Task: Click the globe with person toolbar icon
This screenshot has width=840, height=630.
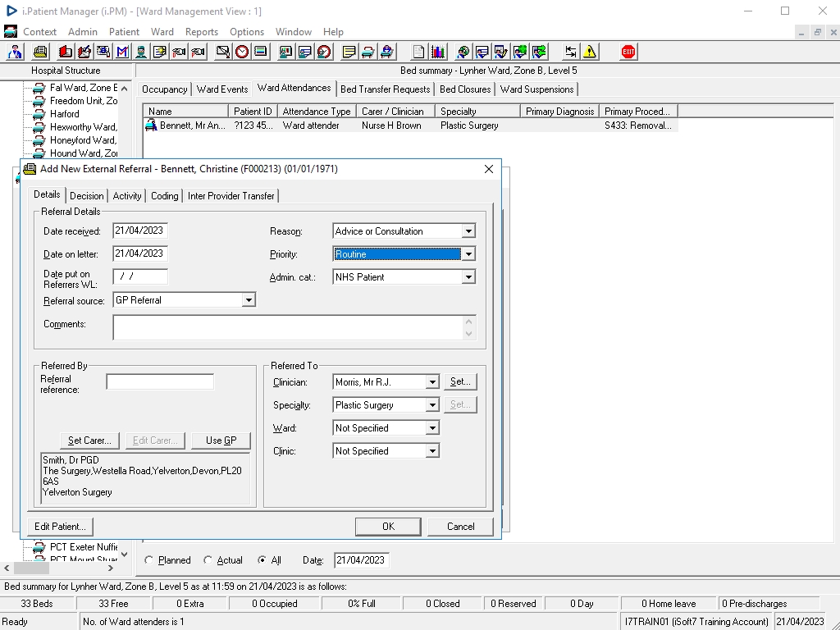Action: (x=463, y=52)
